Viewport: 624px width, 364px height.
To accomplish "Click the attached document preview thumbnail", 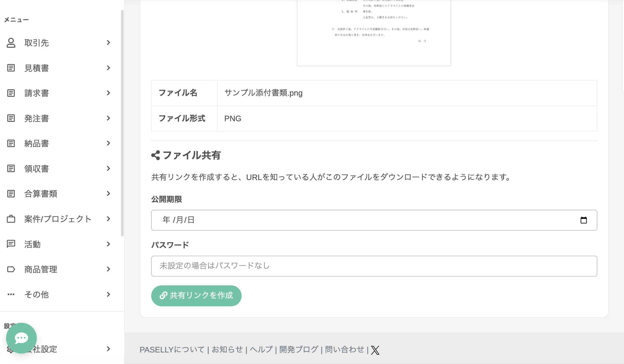I will (374, 33).
